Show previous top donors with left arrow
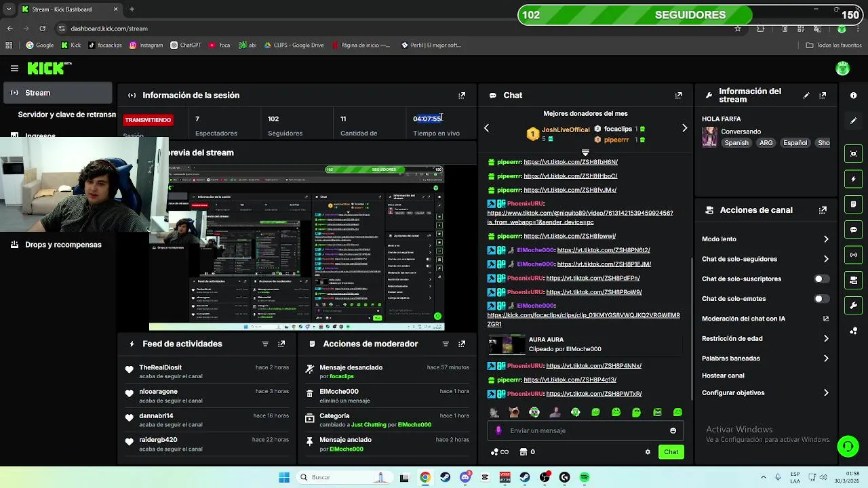This screenshot has height=488, width=868. 486,128
